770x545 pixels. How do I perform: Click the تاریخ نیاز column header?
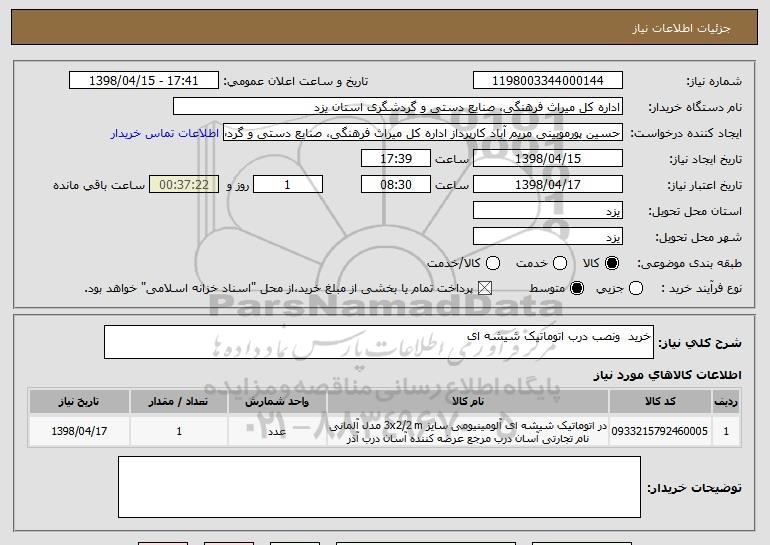coord(79,402)
